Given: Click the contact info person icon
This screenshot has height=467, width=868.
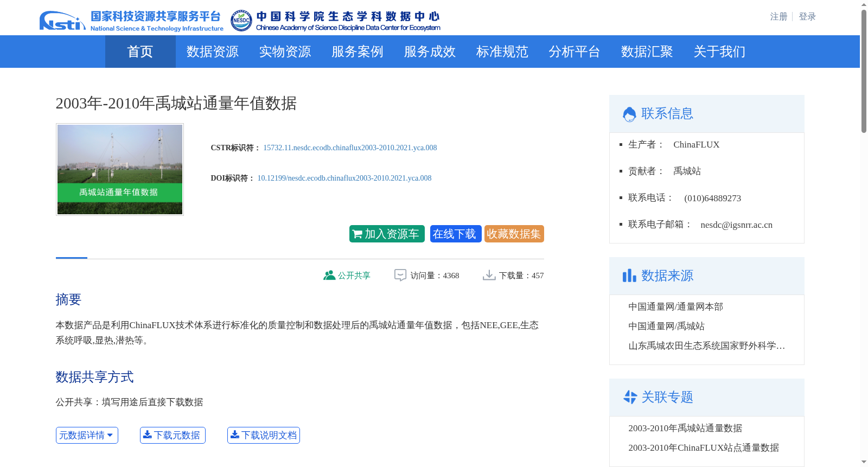Looking at the screenshot, I should 629,114.
